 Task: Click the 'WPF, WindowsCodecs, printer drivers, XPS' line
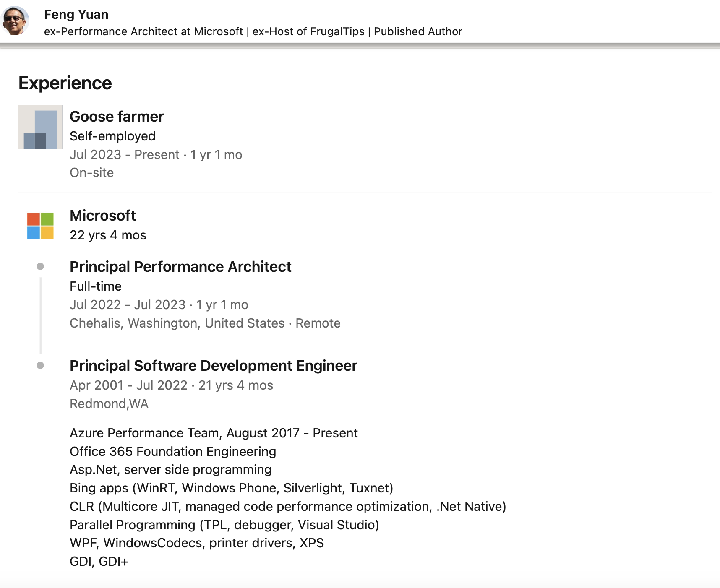197,543
